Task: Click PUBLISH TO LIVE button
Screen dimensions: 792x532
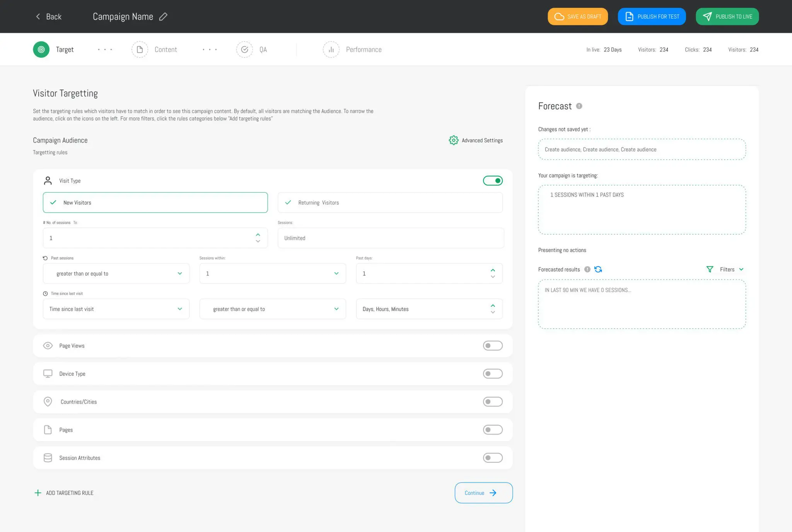Action: point(727,16)
